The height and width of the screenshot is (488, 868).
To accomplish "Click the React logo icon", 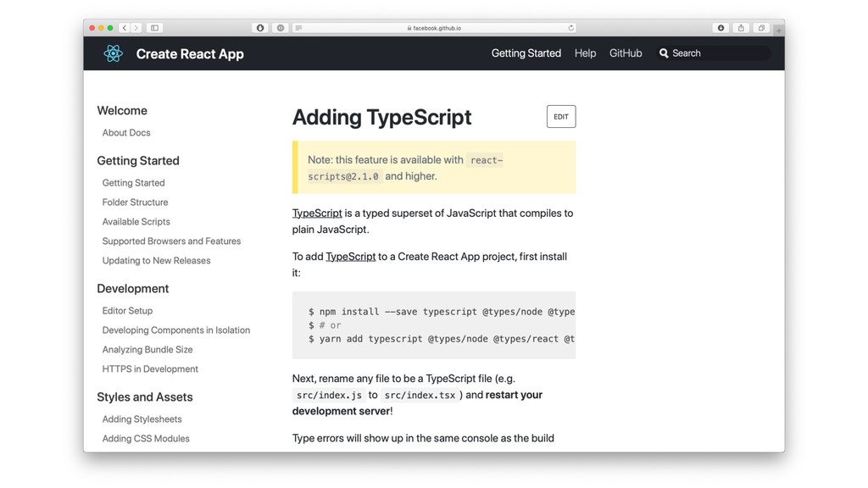I will 113,53.
